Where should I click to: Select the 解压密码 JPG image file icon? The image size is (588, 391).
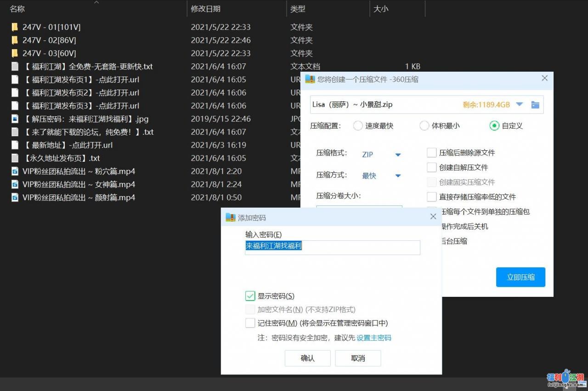point(15,119)
